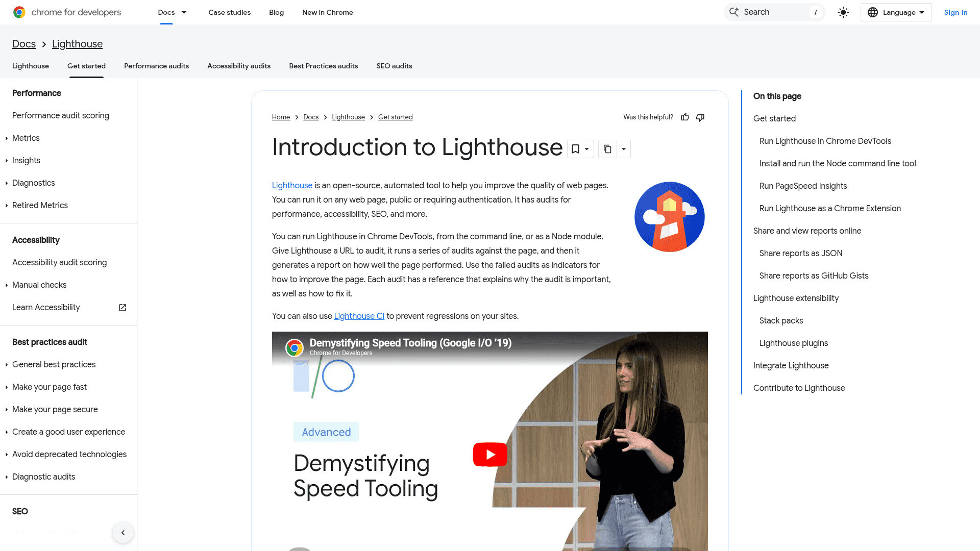The image size is (980, 551).
Task: Open the SEO audits tab
Action: 394,66
